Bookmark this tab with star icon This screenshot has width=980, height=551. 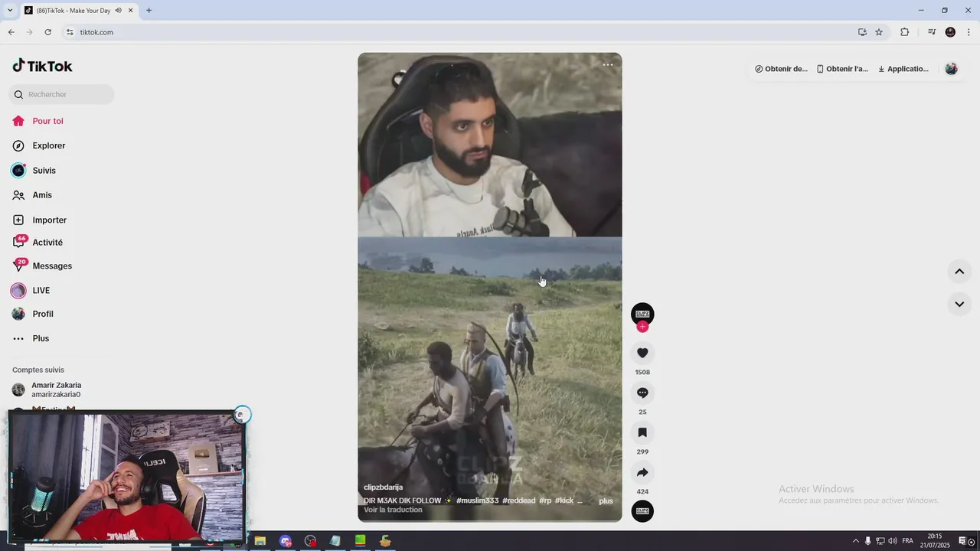879,32
